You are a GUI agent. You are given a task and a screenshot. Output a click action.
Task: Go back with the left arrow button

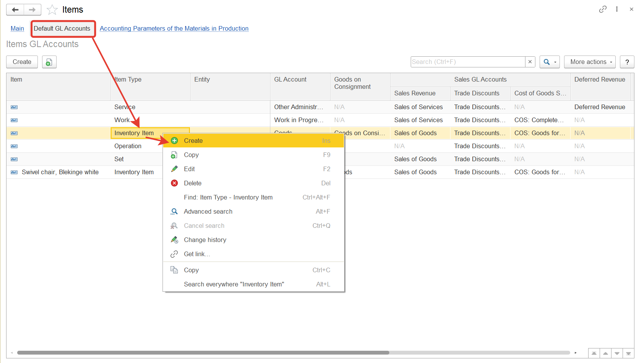click(15, 10)
